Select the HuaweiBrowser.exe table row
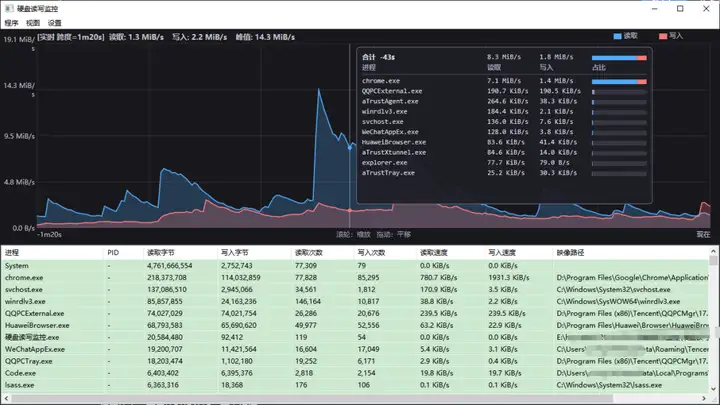Viewport: 720px width, 405px height. pyautogui.click(x=355, y=325)
